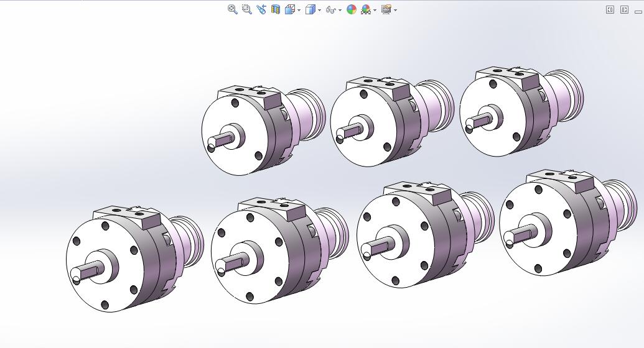Select the leftmost motor in the bottom row
Image resolution: width=644 pixels, height=348 pixels.
click(x=134, y=258)
